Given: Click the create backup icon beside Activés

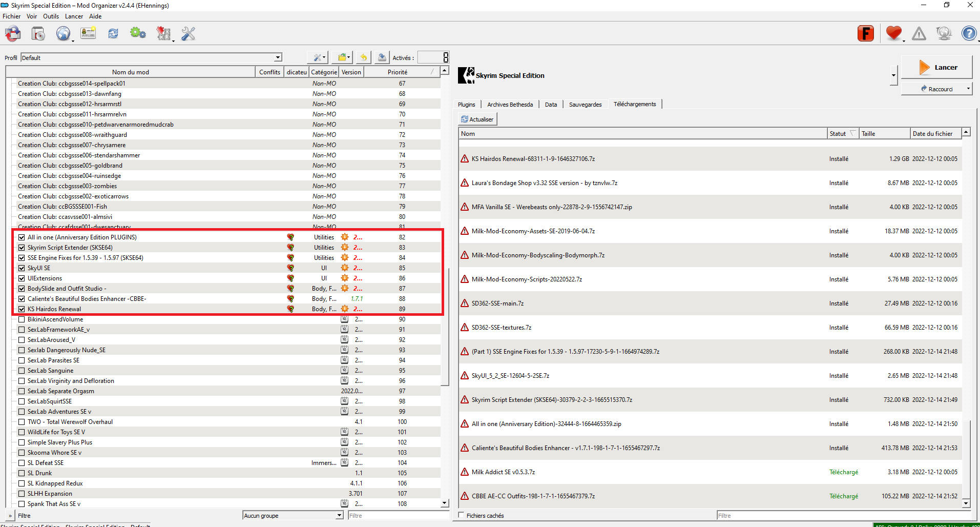Looking at the screenshot, I should click(382, 57).
